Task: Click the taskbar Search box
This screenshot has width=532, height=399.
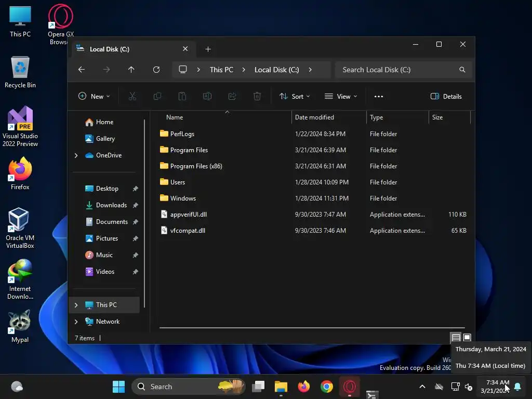Action: [x=188, y=387]
